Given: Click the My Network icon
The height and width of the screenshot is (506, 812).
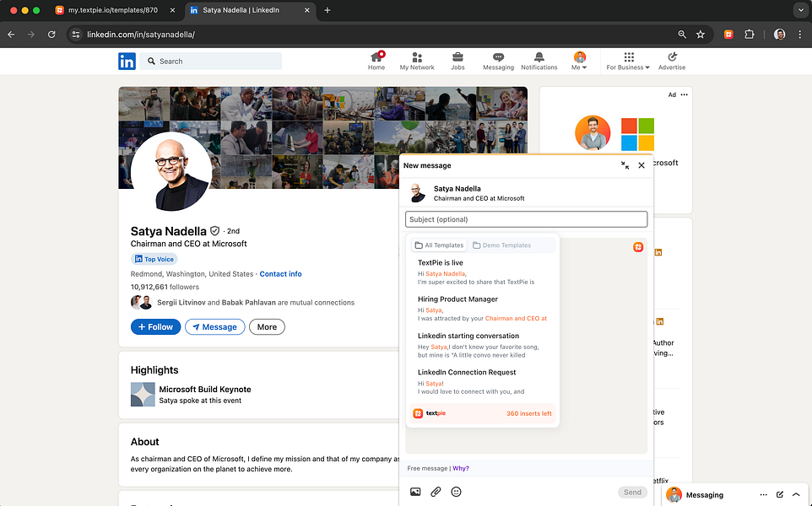Looking at the screenshot, I should (x=416, y=57).
